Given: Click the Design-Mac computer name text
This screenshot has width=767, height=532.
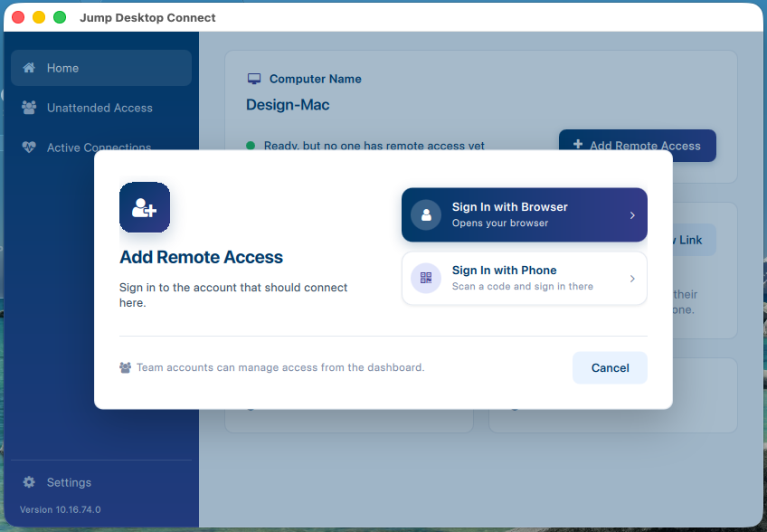Looking at the screenshot, I should [x=288, y=105].
